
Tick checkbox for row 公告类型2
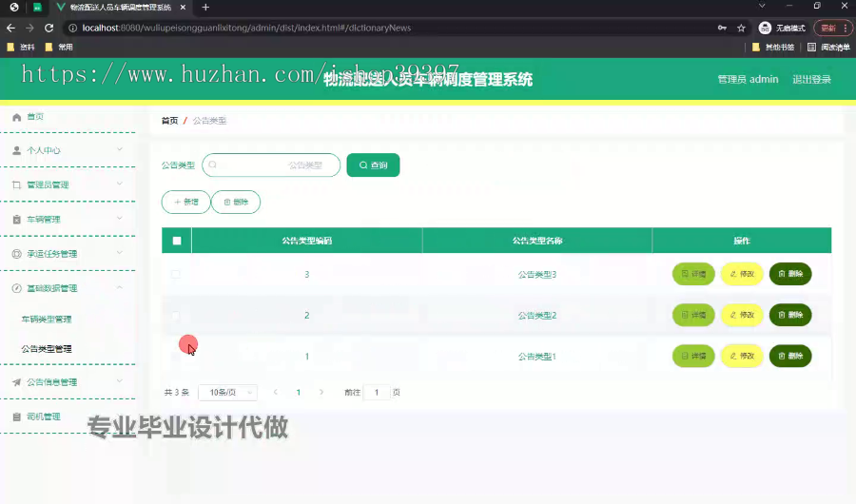click(176, 316)
